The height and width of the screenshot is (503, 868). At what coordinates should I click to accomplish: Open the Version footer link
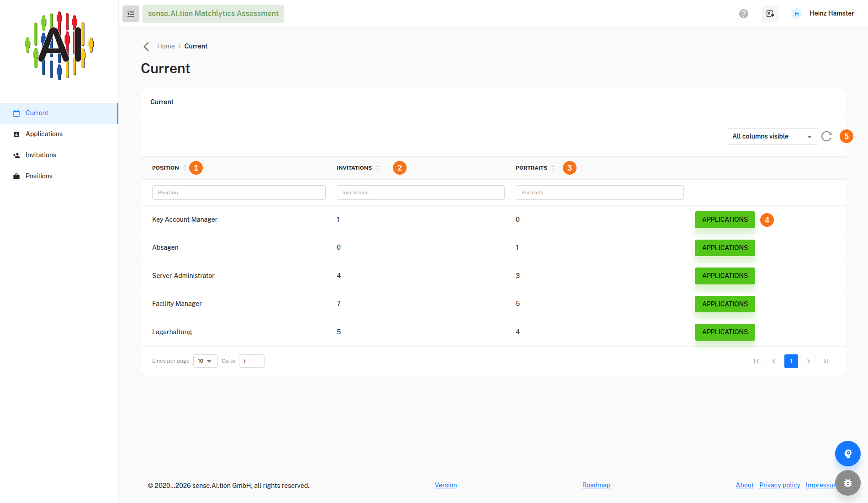tap(446, 485)
